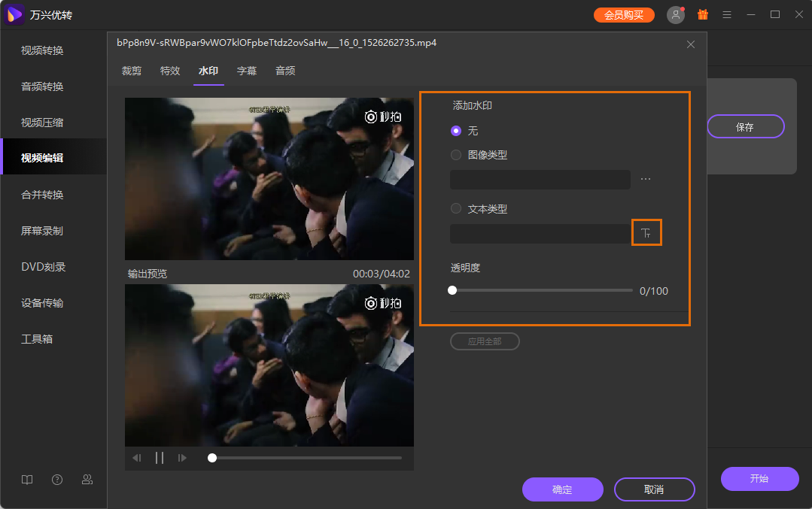
Task: Open the user account avatar
Action: [x=675, y=14]
